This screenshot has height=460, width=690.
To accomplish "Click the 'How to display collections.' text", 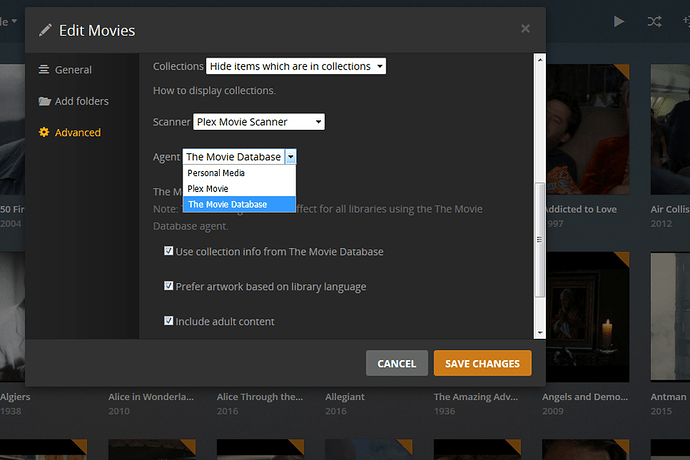I will click(x=214, y=91).
